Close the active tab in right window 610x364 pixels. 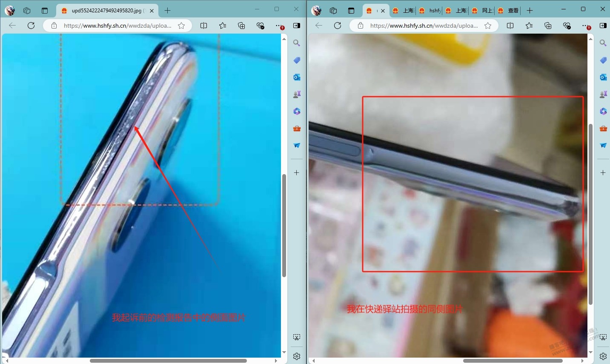tap(383, 11)
